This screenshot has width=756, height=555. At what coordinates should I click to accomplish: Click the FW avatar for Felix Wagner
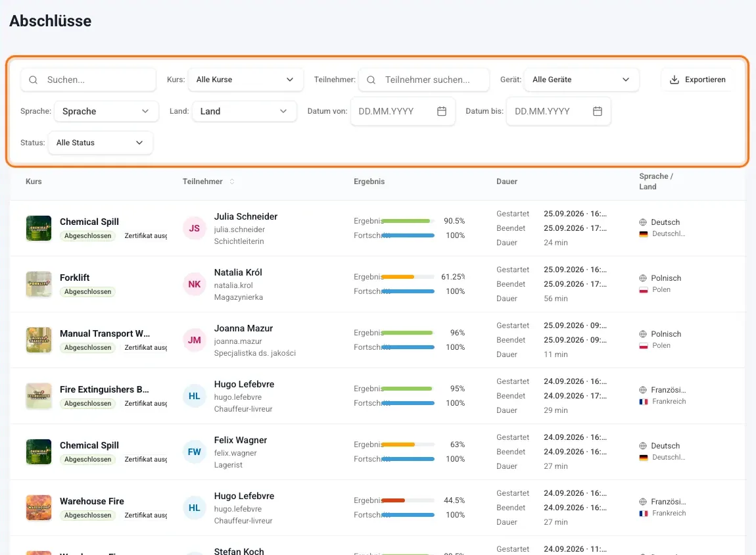tap(195, 452)
